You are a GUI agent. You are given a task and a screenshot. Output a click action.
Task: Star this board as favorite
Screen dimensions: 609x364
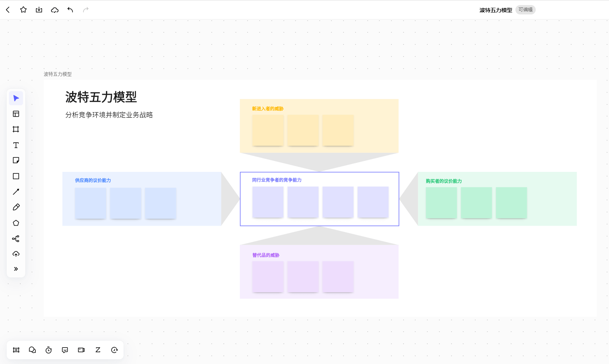(x=23, y=10)
